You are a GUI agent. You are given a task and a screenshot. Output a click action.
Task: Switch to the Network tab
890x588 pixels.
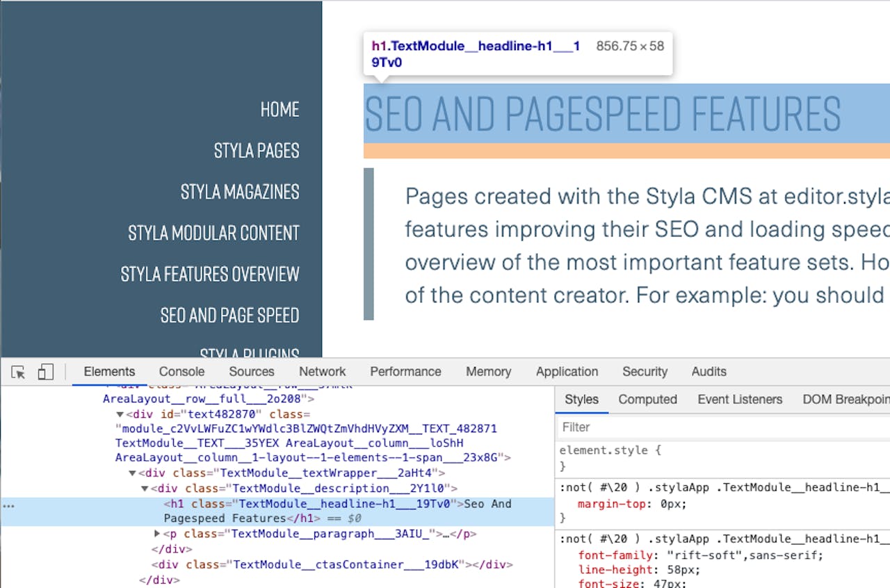click(x=323, y=372)
